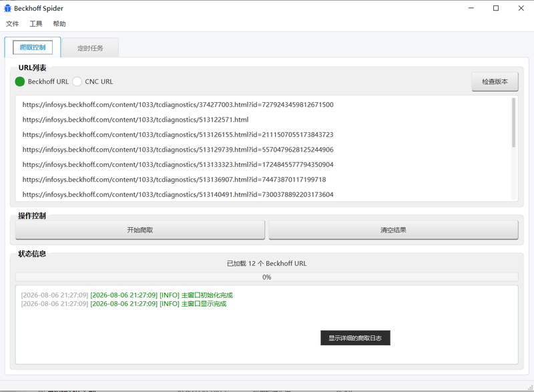This screenshot has width=534, height=392.
Task: Open the 工具 menu
Action: coord(36,24)
